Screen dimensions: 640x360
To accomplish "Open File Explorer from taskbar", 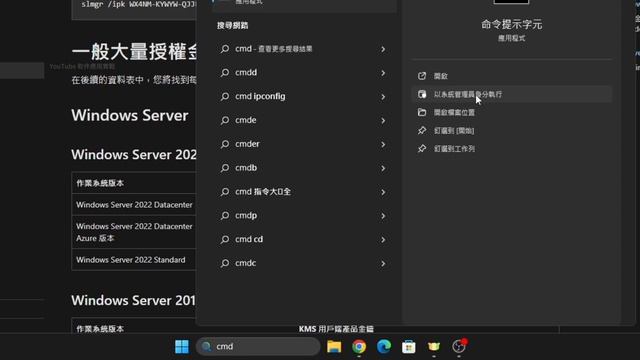I will 334,347.
